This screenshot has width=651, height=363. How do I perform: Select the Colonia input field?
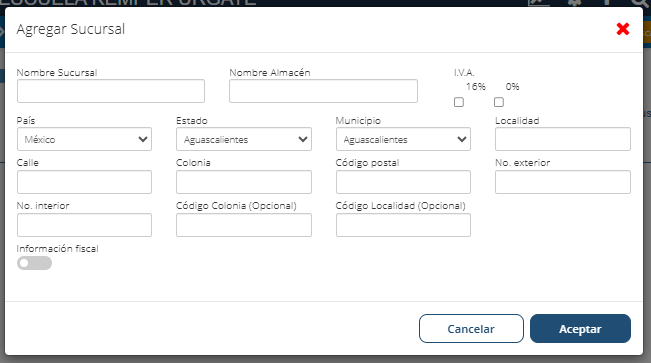click(244, 182)
